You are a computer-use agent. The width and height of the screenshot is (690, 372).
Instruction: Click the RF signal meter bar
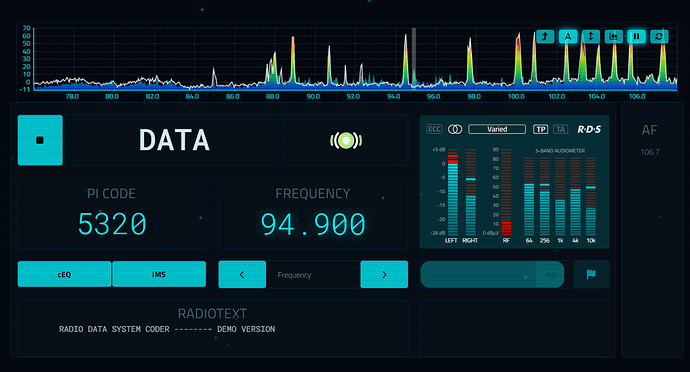(x=506, y=192)
